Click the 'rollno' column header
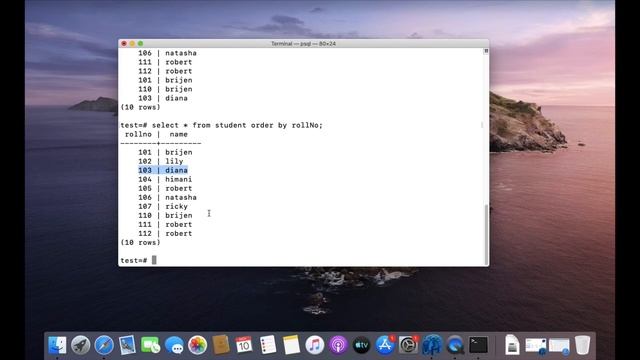This screenshot has width=640, height=360. point(138,134)
